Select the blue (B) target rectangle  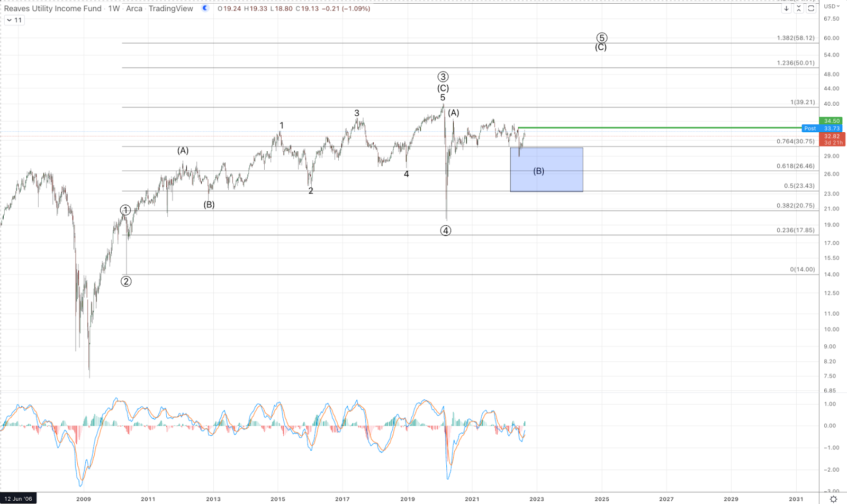pos(546,169)
